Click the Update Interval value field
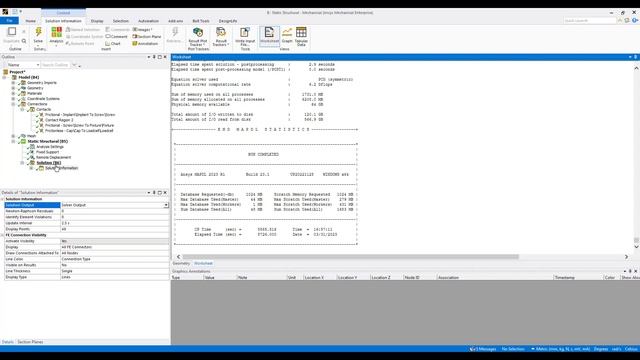 [x=115, y=223]
